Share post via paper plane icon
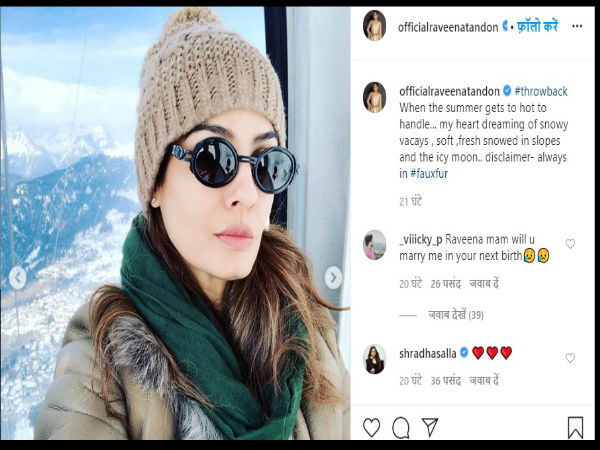The height and width of the screenshot is (450, 600). (430, 427)
